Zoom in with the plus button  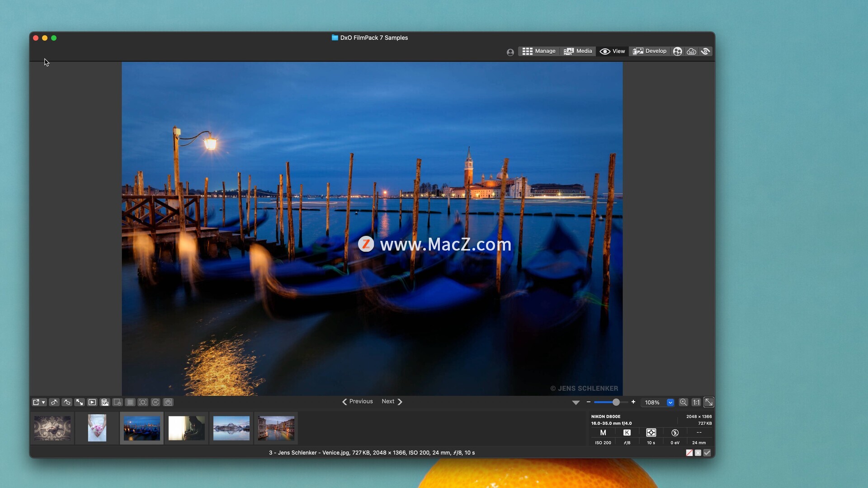(x=633, y=402)
